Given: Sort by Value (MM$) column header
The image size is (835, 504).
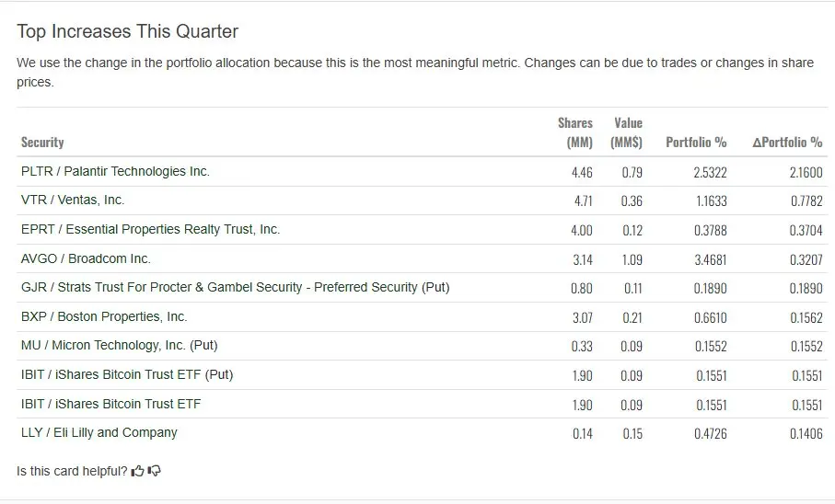Looking at the screenshot, I should 627,132.
